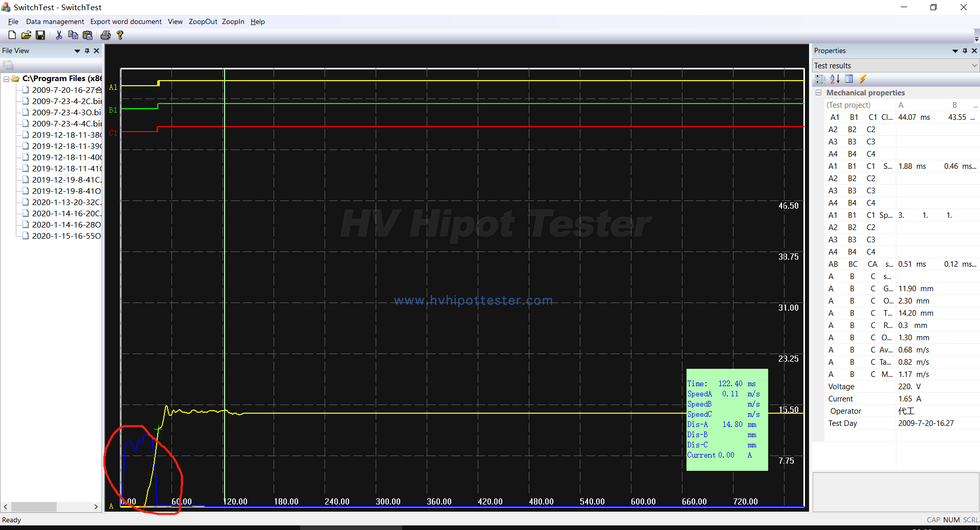This screenshot has height=530, width=980.
Task: Open Properties panel options arrow
Action: coord(955,51)
